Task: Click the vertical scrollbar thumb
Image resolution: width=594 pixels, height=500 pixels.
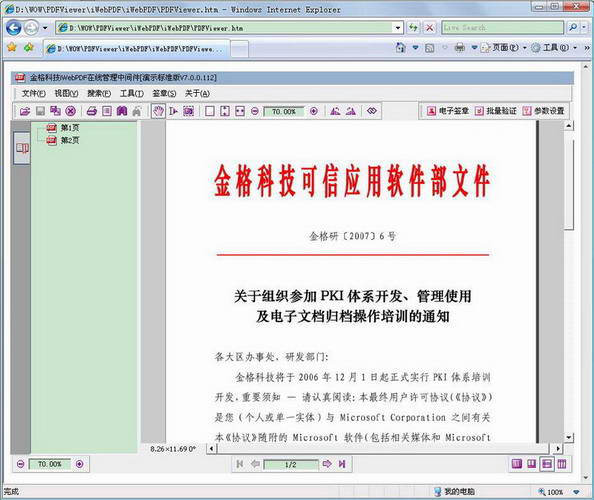Action: click(569, 184)
